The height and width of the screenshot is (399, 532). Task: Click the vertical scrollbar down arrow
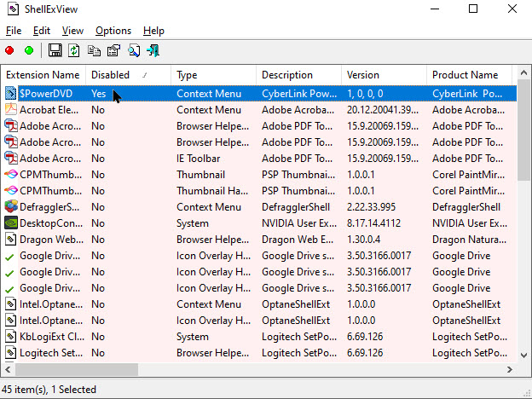coord(523,356)
